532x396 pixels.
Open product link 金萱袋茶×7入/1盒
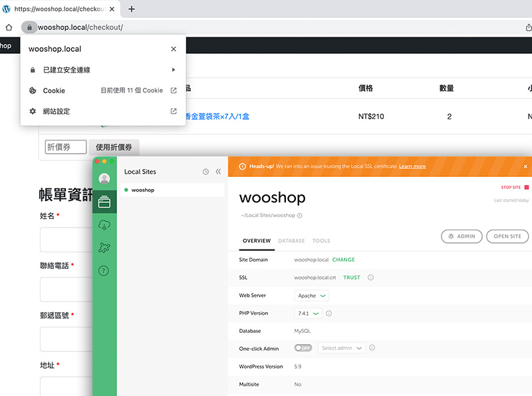[217, 116]
